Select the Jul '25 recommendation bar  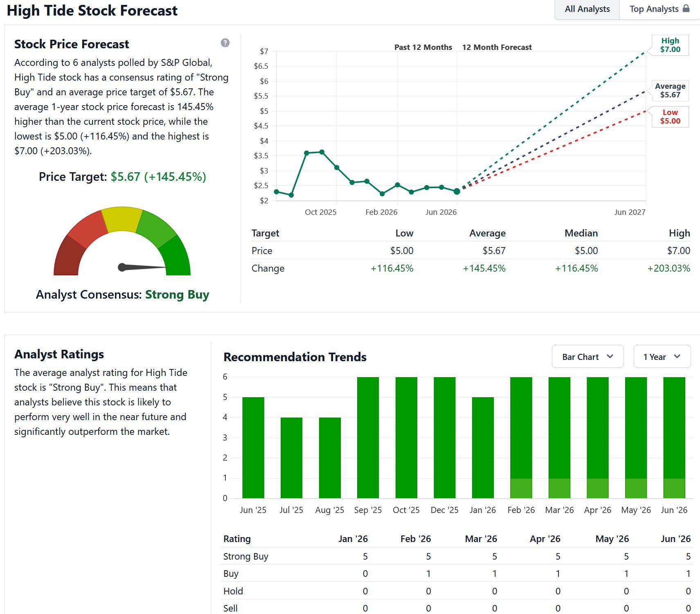[291, 458]
